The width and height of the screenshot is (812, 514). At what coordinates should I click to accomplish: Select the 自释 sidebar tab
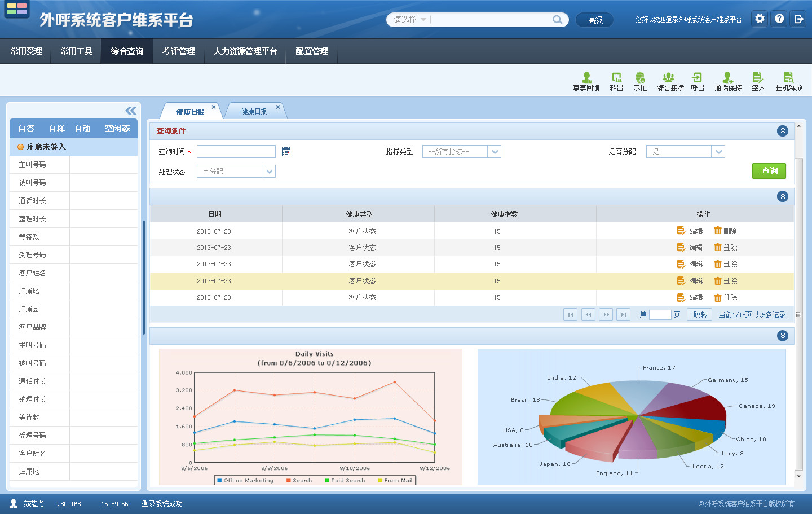pyautogui.click(x=56, y=129)
